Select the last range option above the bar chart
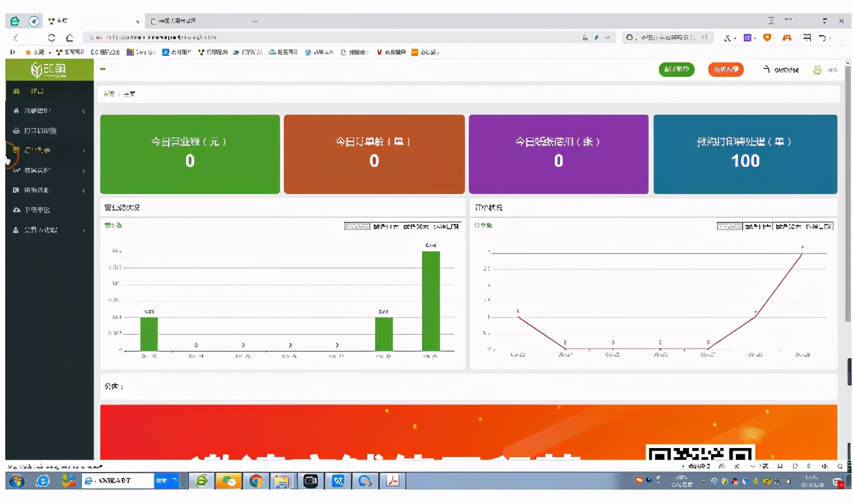Image resolution: width=853 pixels, height=504 pixels. point(445,227)
